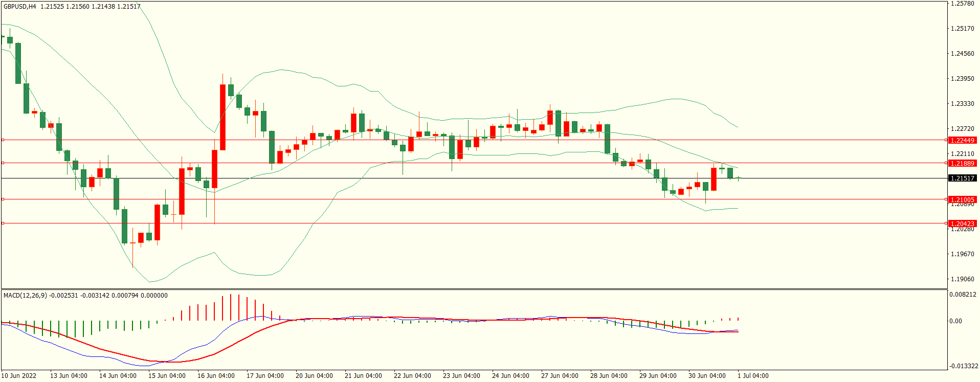Click the 27 Jun 04:00 time axis label
The width and height of the screenshot is (980, 382).
pos(560,376)
